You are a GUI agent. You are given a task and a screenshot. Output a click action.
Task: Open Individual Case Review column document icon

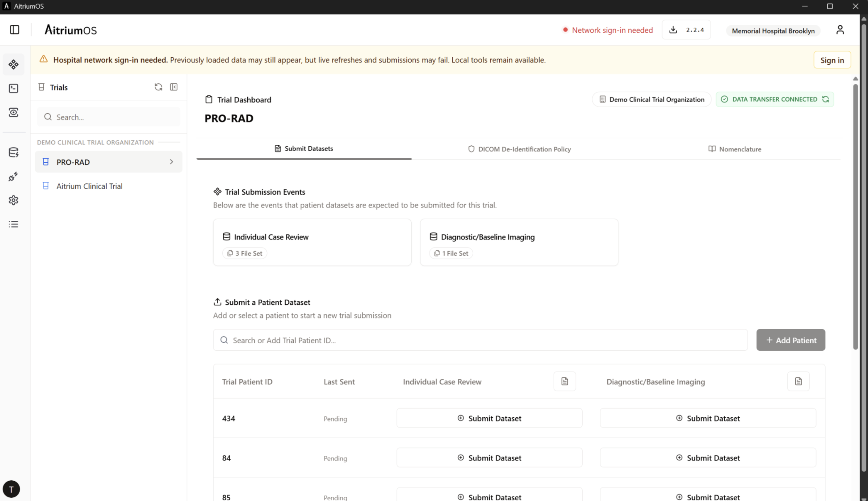(565, 381)
